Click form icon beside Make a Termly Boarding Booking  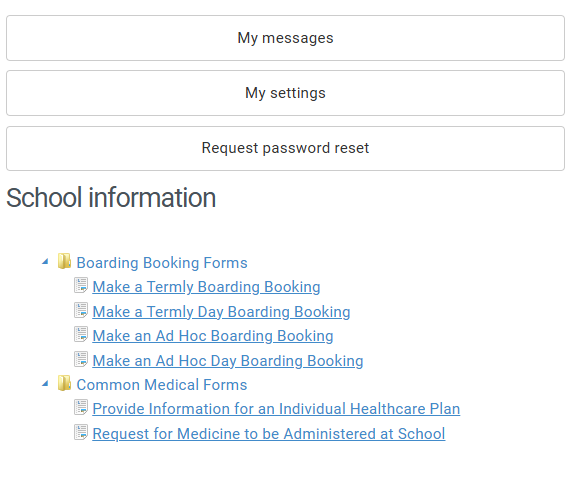81,285
